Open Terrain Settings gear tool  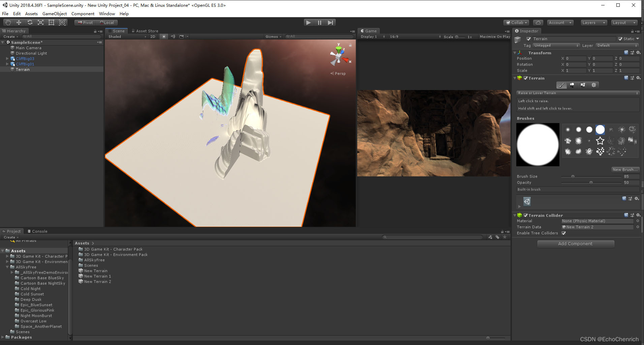click(594, 85)
